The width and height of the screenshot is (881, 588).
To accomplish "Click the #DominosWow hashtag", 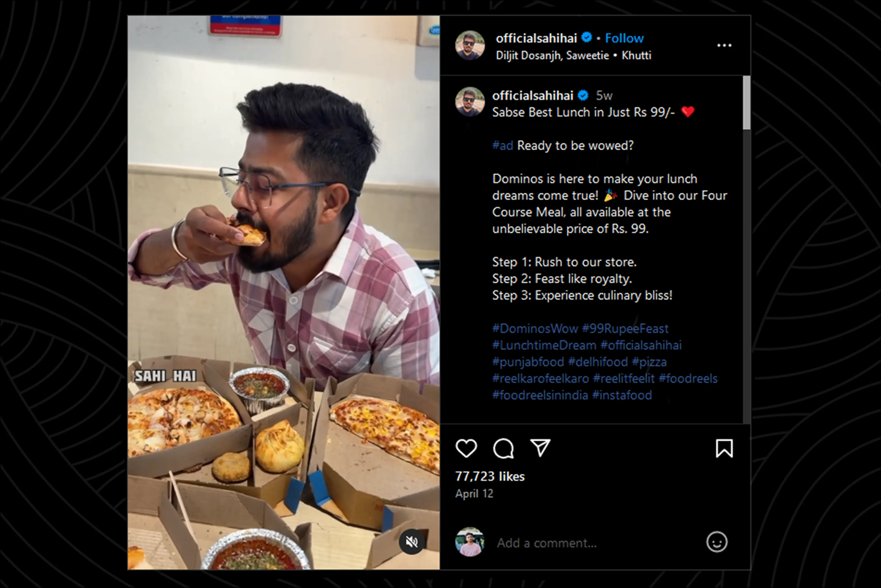I will 535,329.
